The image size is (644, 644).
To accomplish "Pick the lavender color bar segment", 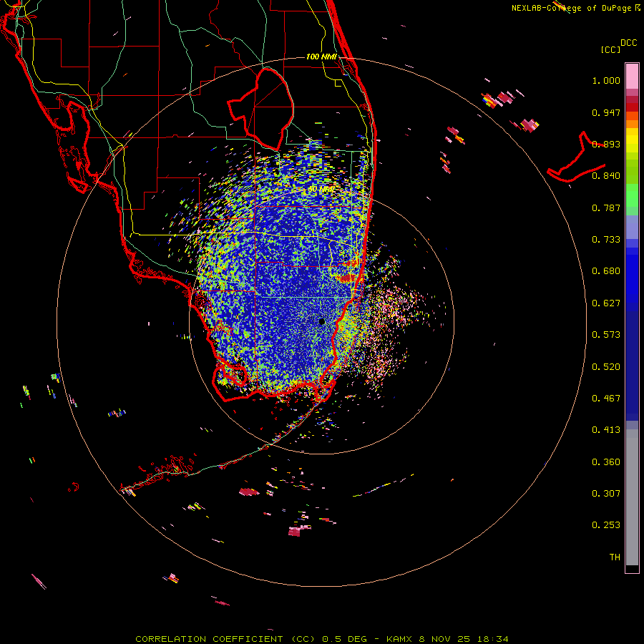I will coord(632,227).
